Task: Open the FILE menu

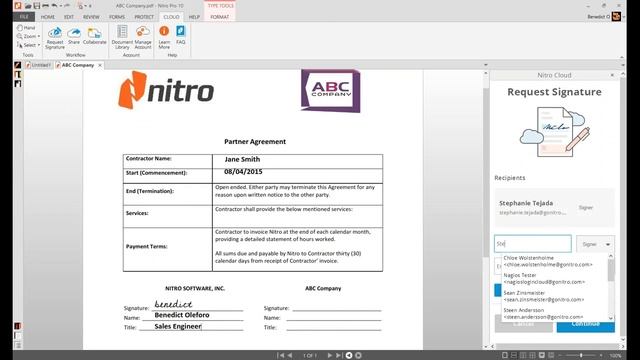Action: (x=24, y=17)
